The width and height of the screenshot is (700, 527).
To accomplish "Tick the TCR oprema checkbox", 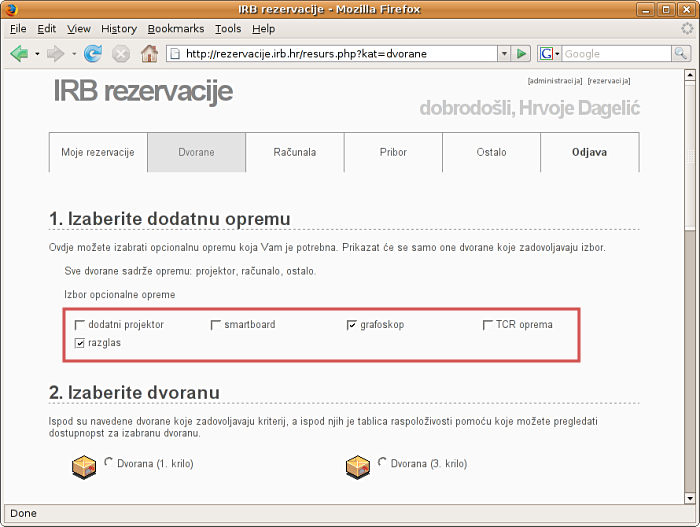I will pos(488,325).
